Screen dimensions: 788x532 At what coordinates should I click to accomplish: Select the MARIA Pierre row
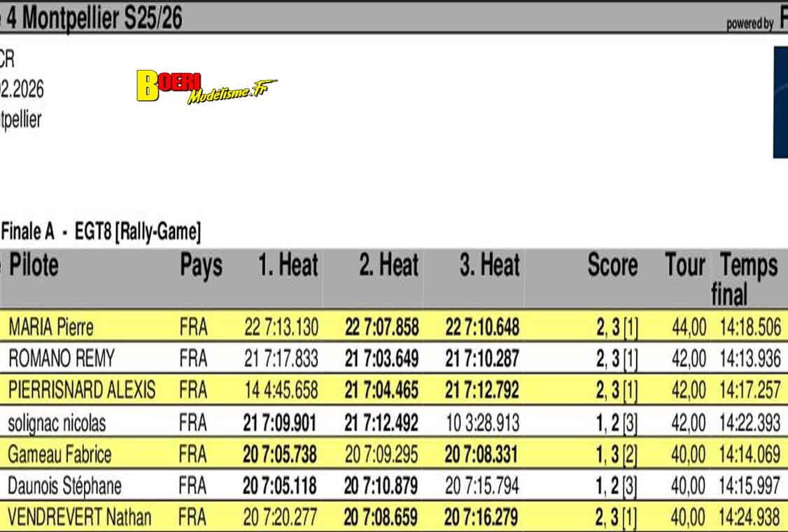coord(50,327)
